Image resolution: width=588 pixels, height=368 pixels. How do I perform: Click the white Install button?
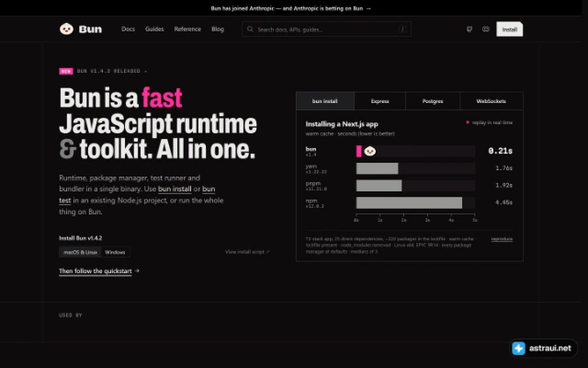tap(509, 29)
